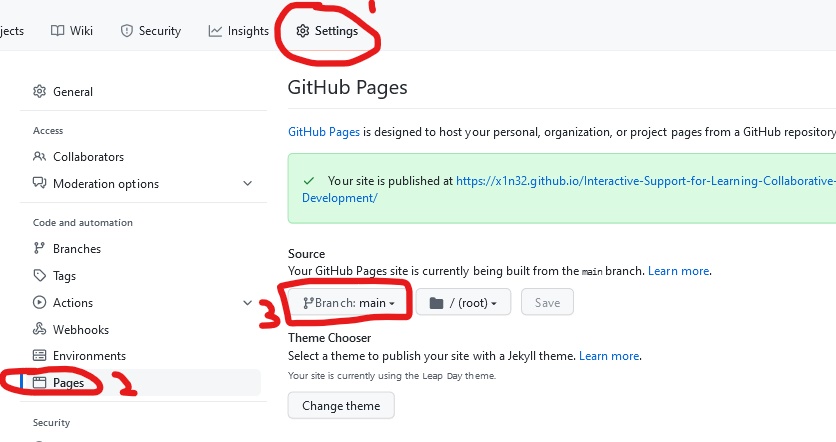Click the Access section label
The image size is (836, 442).
(x=48, y=131)
